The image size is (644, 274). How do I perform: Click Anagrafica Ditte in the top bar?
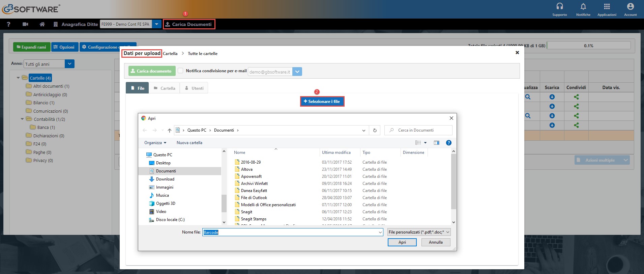[x=80, y=24]
